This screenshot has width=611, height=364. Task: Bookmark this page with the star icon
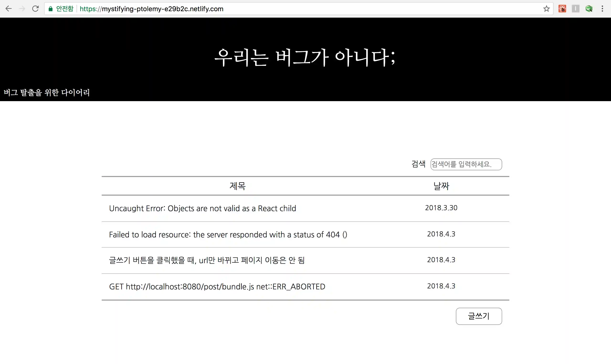pyautogui.click(x=546, y=9)
